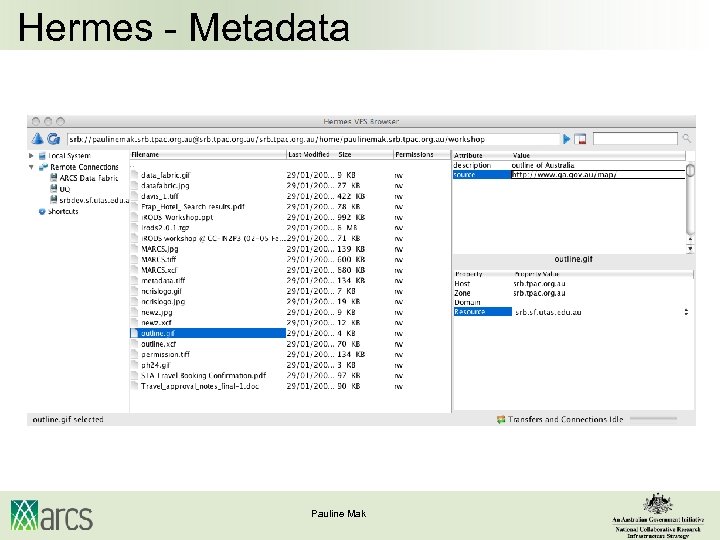This screenshot has width=720, height=540.
Task: Click the stop icon next to go arrow
Action: pos(580,139)
